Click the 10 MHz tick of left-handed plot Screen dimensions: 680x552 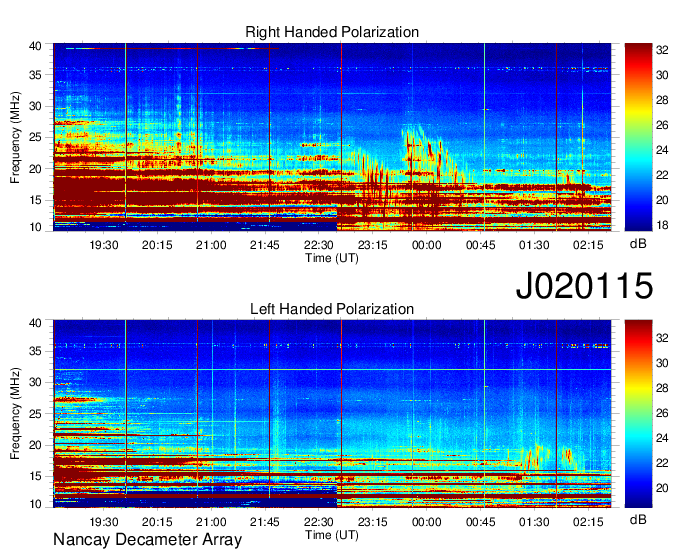click(x=35, y=504)
